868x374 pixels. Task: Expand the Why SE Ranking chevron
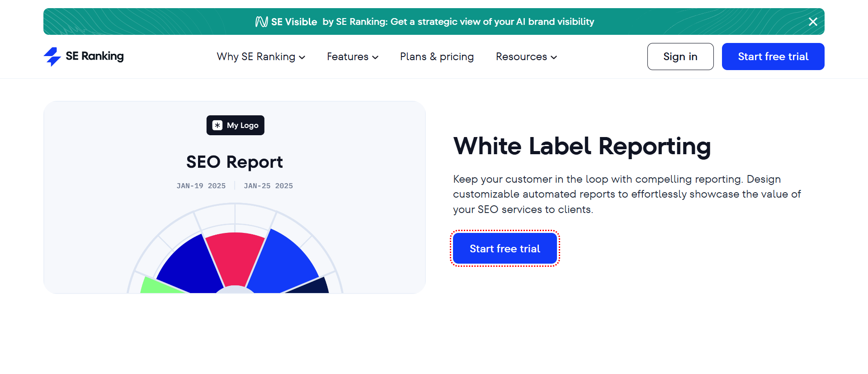302,57
